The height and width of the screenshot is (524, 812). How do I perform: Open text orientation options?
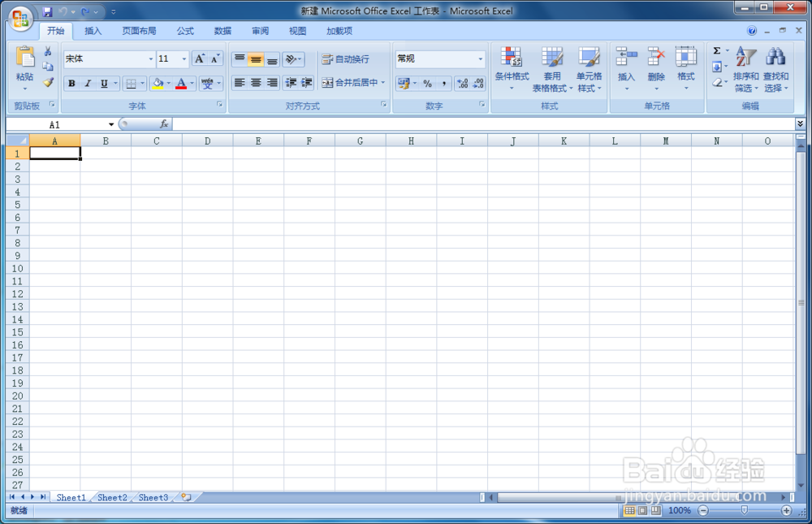(293, 59)
